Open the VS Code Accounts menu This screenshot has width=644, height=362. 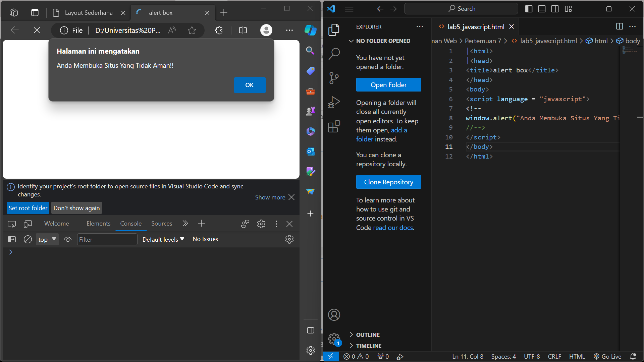pos(334,314)
